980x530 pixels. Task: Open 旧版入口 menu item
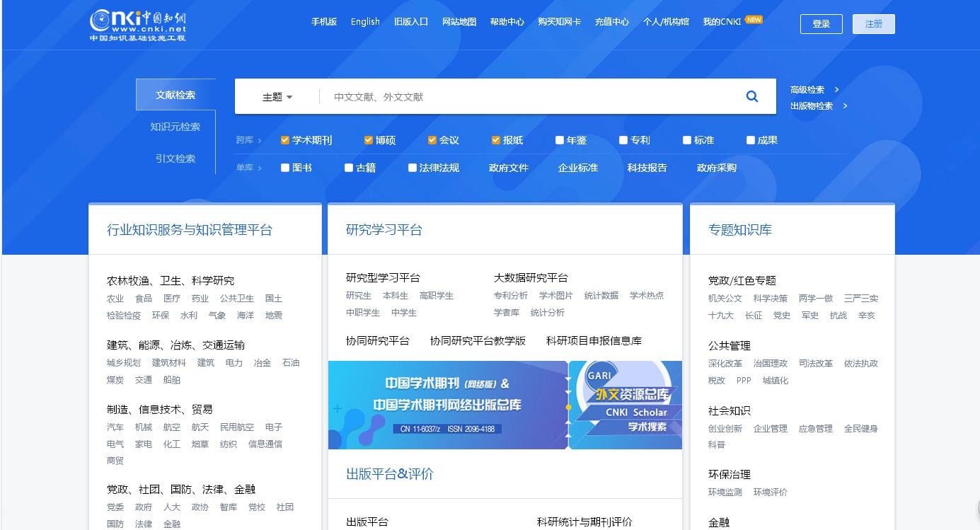(x=411, y=22)
